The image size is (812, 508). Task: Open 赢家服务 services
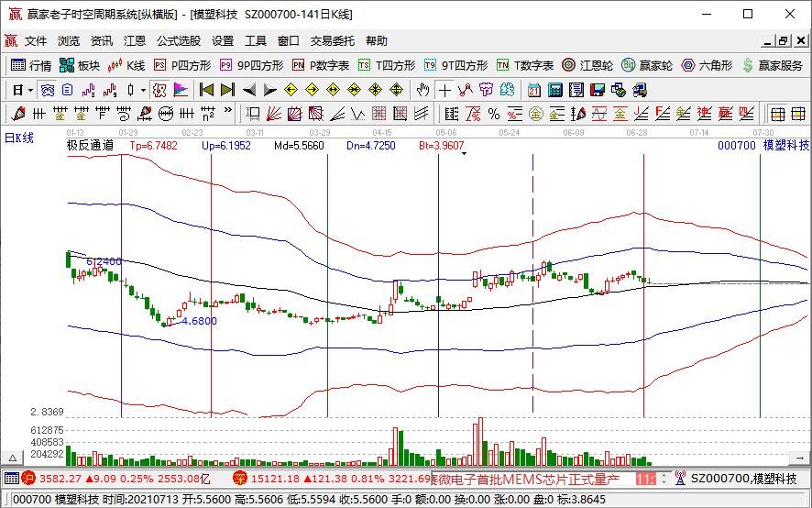(772, 65)
